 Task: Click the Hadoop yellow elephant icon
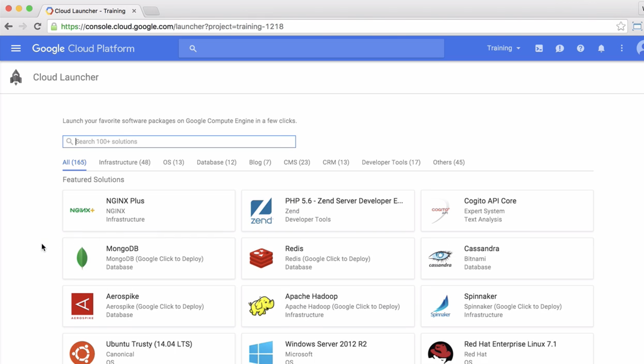click(x=261, y=306)
